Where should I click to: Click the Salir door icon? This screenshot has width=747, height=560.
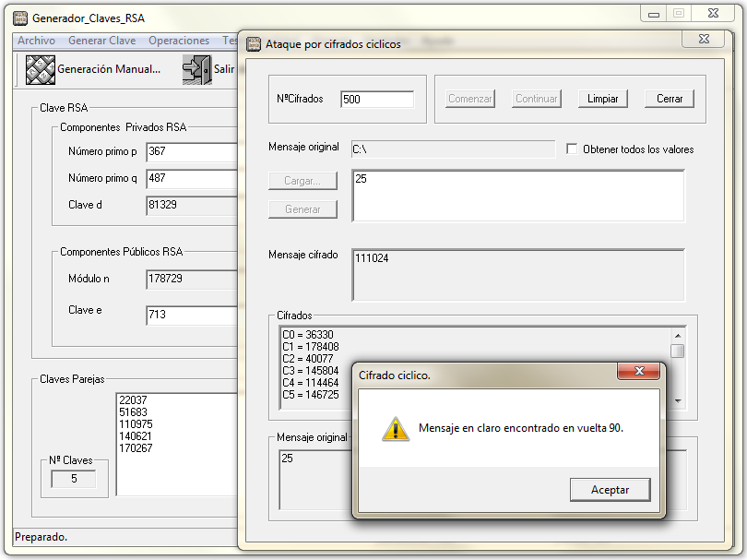196,69
